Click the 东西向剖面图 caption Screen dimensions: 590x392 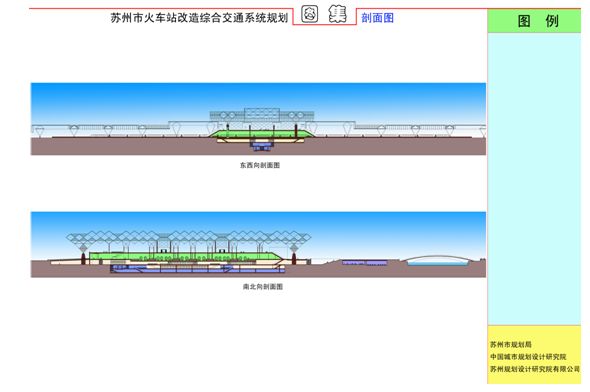click(260, 165)
